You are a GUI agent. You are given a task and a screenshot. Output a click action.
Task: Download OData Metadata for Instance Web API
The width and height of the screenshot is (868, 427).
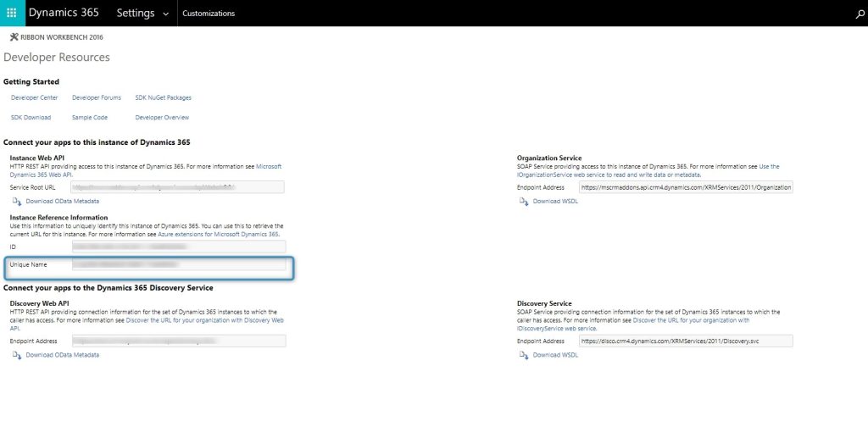coord(63,202)
